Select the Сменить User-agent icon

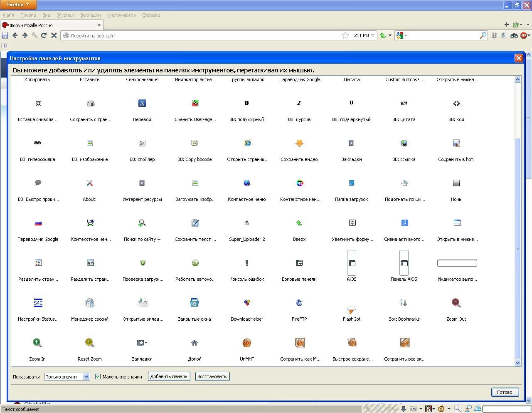195,103
